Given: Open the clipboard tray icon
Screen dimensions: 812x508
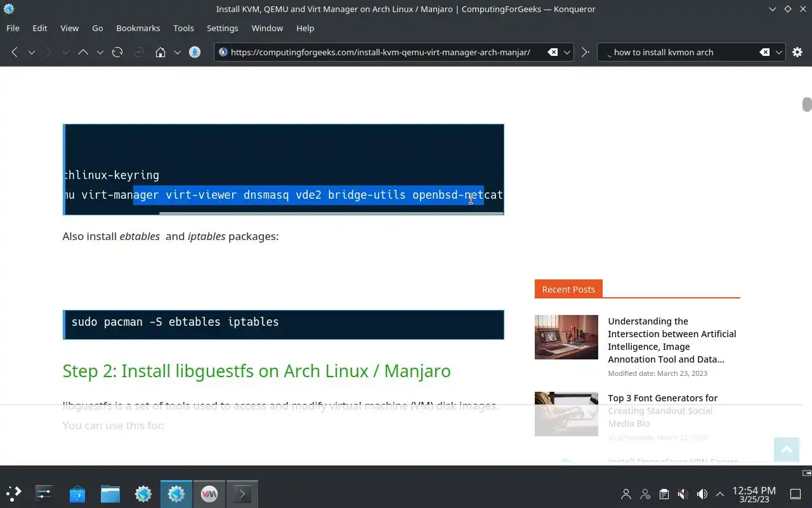Looking at the screenshot, I should (664, 493).
